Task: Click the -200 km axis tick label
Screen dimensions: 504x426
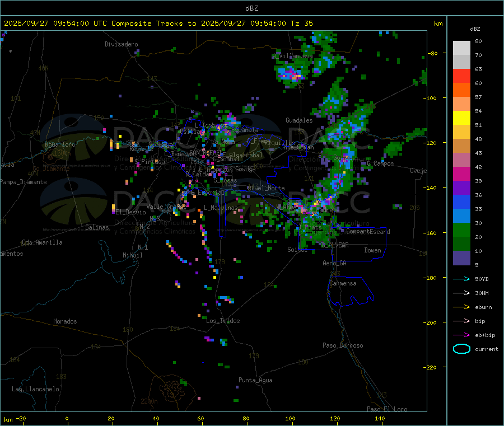Action: click(x=431, y=322)
